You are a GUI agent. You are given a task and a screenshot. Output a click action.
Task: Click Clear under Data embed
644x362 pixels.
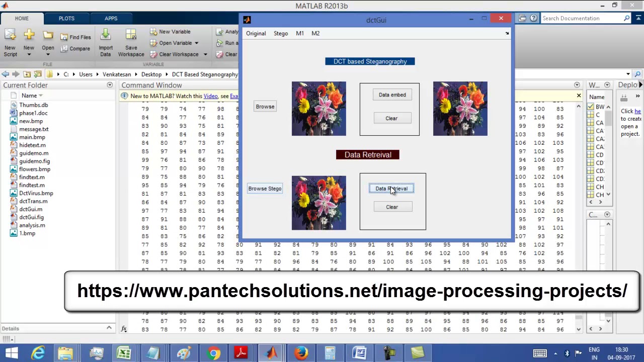click(391, 118)
